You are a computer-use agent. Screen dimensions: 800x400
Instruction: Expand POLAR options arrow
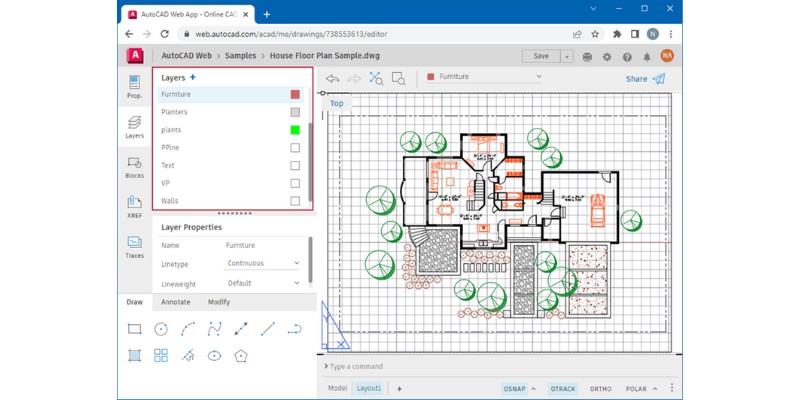coord(655,388)
